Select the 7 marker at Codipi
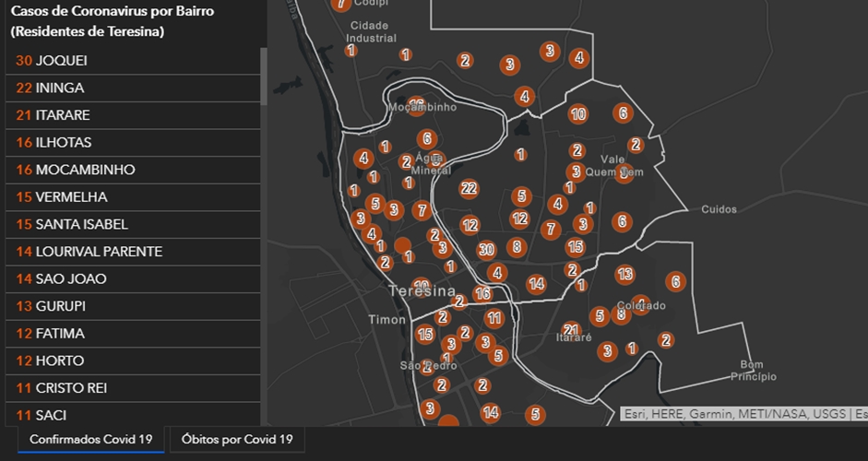This screenshot has width=868, height=461. pyautogui.click(x=341, y=5)
